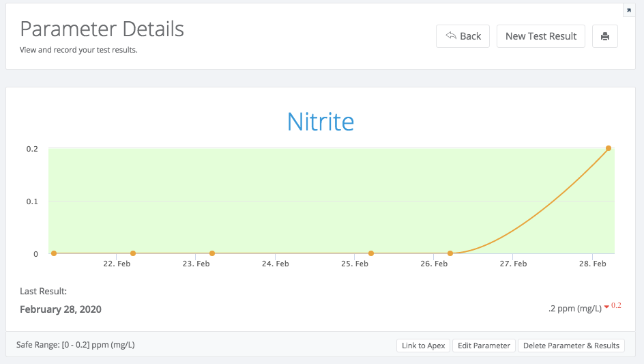Select the 0.2 data point on Feb 28

pyautogui.click(x=609, y=148)
